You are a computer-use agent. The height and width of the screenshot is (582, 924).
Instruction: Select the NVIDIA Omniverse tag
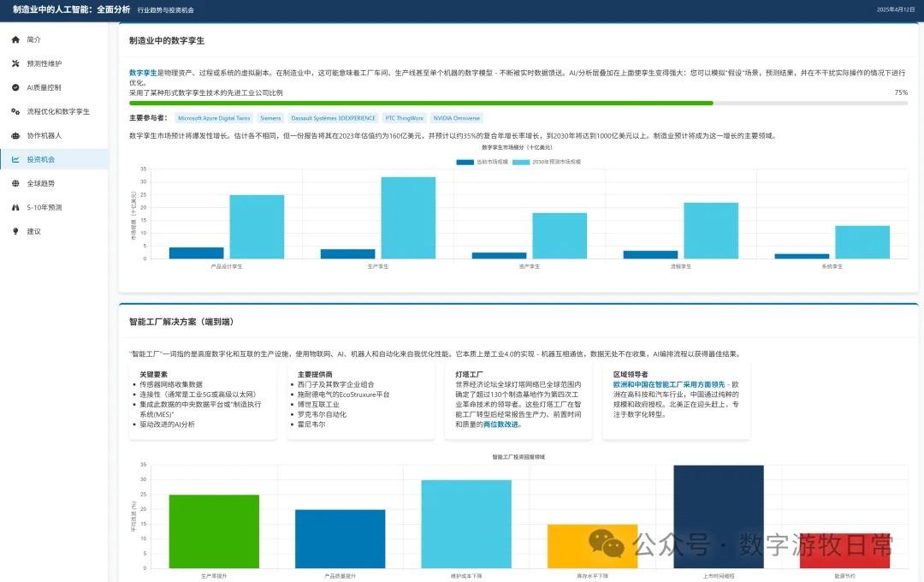coord(456,118)
